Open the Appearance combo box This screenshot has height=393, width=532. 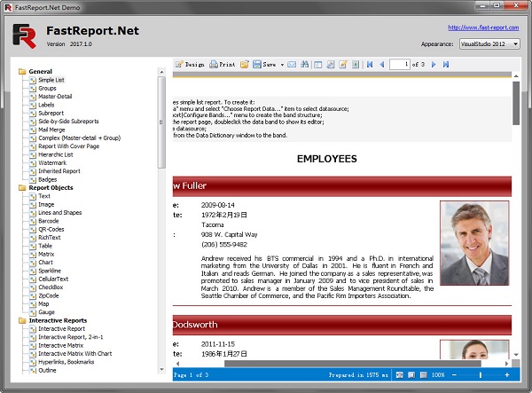pyautogui.click(x=489, y=43)
